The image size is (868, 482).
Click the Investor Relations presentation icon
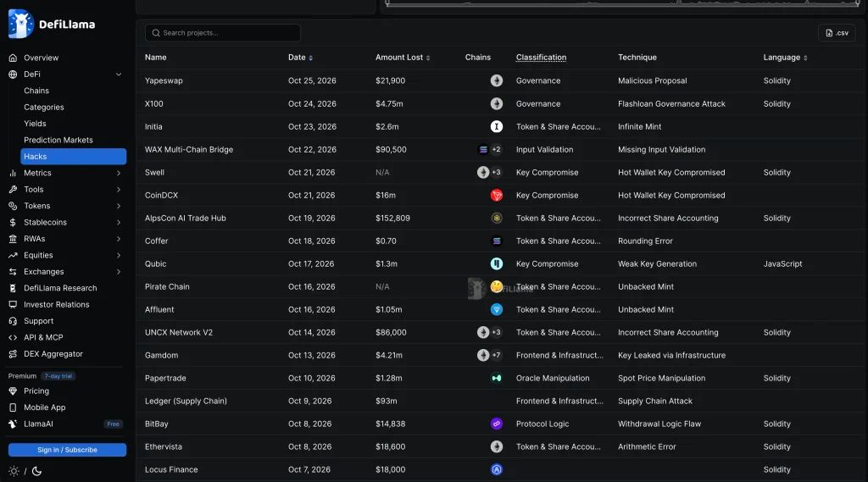coord(13,304)
